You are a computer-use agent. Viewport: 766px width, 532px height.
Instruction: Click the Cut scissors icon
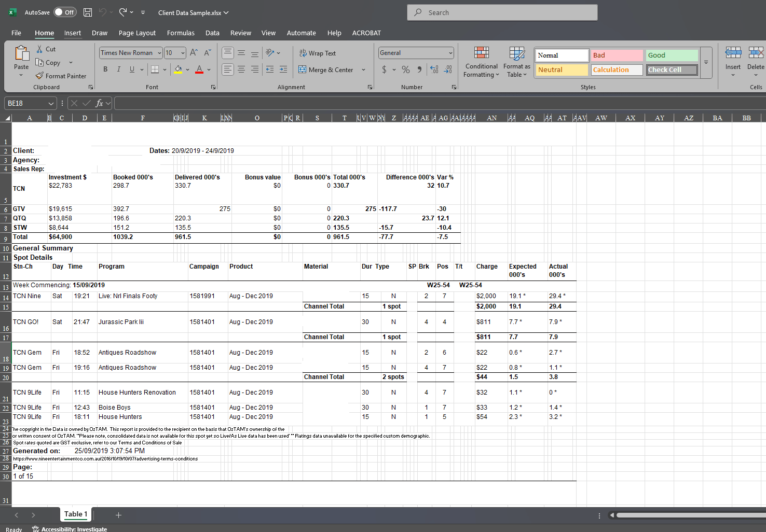(39, 49)
